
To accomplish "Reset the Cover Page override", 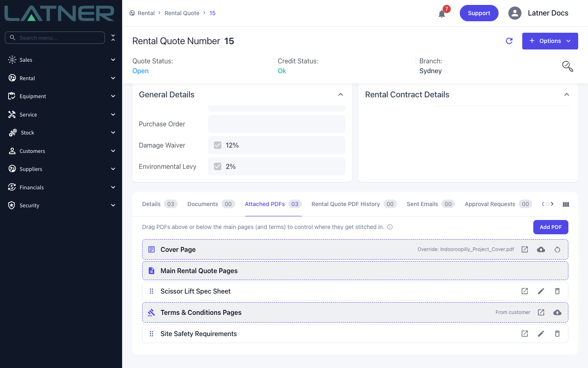I will point(557,249).
